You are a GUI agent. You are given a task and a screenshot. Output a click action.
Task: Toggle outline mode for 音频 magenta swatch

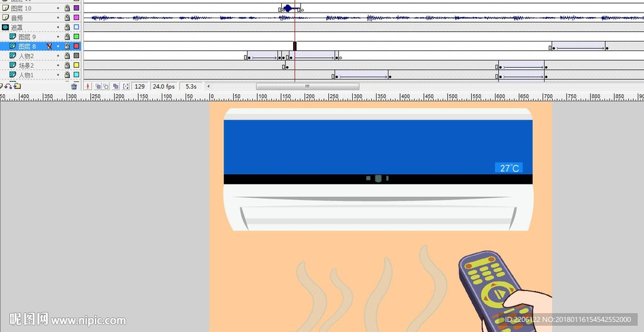[76, 18]
